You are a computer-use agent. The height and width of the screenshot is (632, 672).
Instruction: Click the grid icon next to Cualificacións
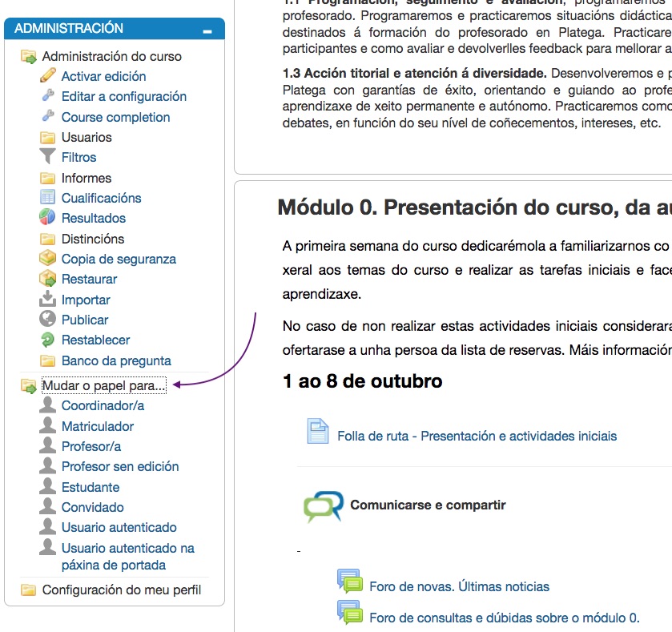point(48,198)
